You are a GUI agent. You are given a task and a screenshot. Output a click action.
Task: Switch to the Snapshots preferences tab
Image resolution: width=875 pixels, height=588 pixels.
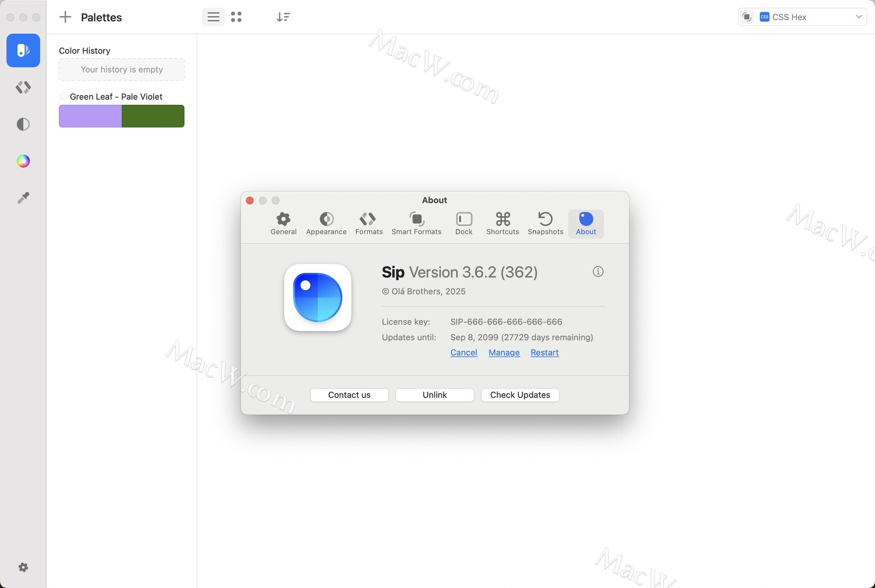(546, 224)
